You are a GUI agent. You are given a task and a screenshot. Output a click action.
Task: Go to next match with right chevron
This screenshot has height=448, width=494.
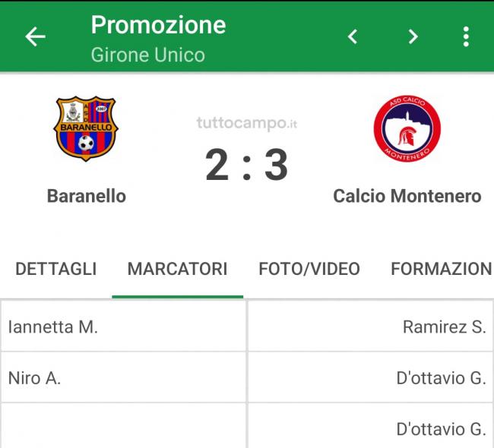click(413, 36)
